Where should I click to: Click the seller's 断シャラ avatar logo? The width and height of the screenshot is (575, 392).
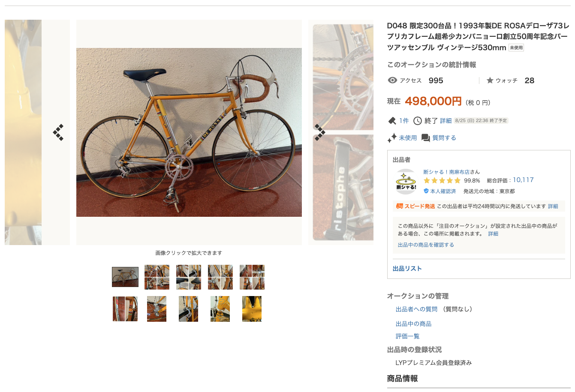pos(406,182)
